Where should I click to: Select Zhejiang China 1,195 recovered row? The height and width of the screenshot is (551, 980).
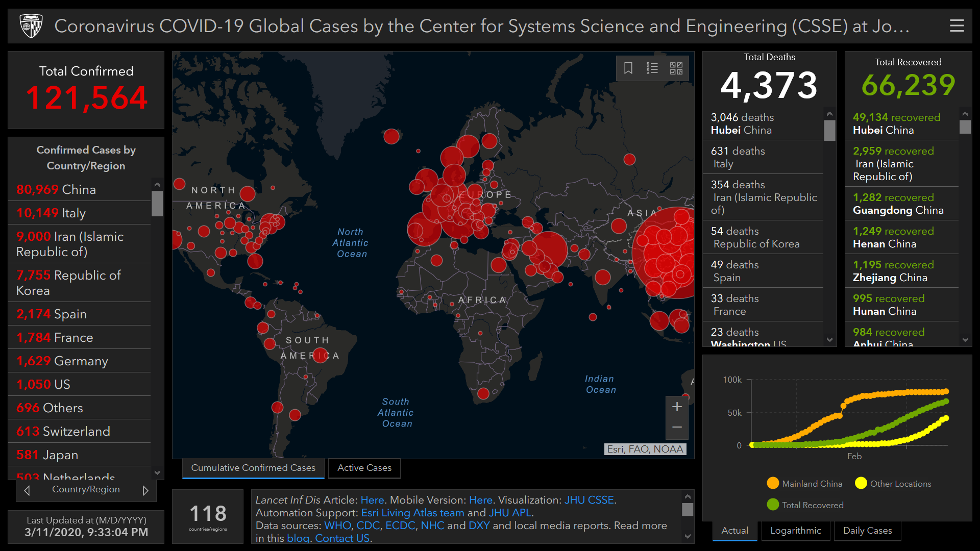point(902,271)
